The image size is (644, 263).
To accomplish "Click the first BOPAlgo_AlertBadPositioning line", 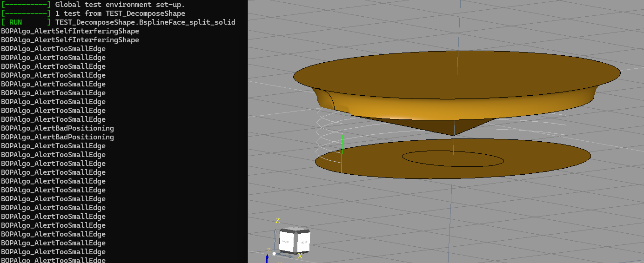I will coord(57,128).
